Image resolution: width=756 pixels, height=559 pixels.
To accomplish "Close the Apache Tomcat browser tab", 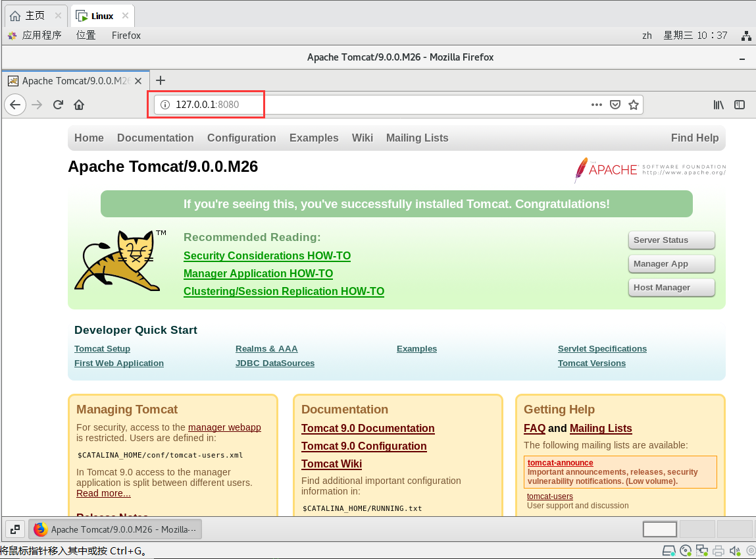I will [138, 81].
